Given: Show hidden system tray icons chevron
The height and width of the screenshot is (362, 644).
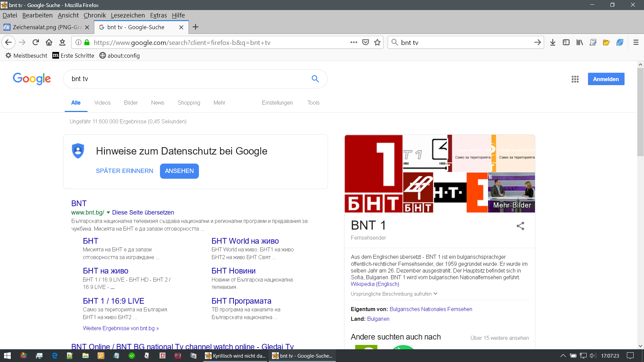Looking at the screenshot, I should tap(563, 356).
